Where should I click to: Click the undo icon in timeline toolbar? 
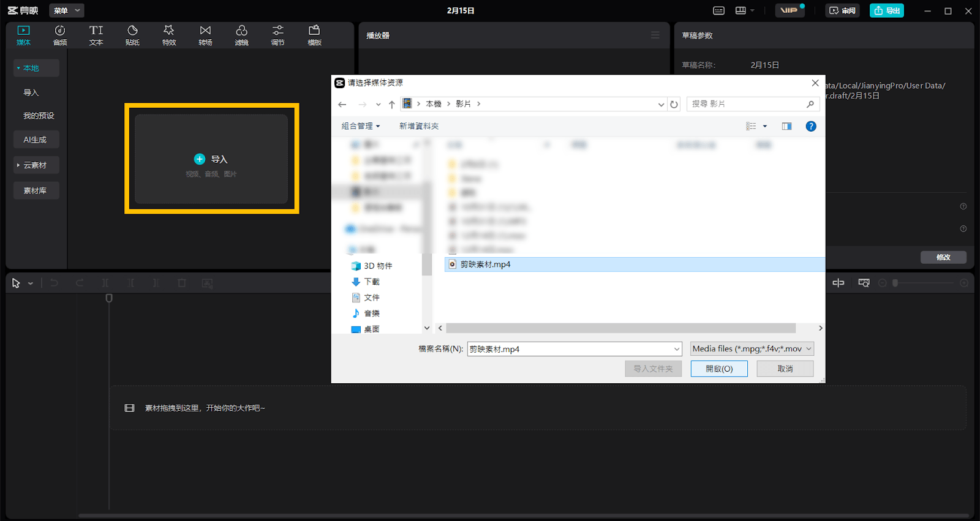tap(54, 283)
